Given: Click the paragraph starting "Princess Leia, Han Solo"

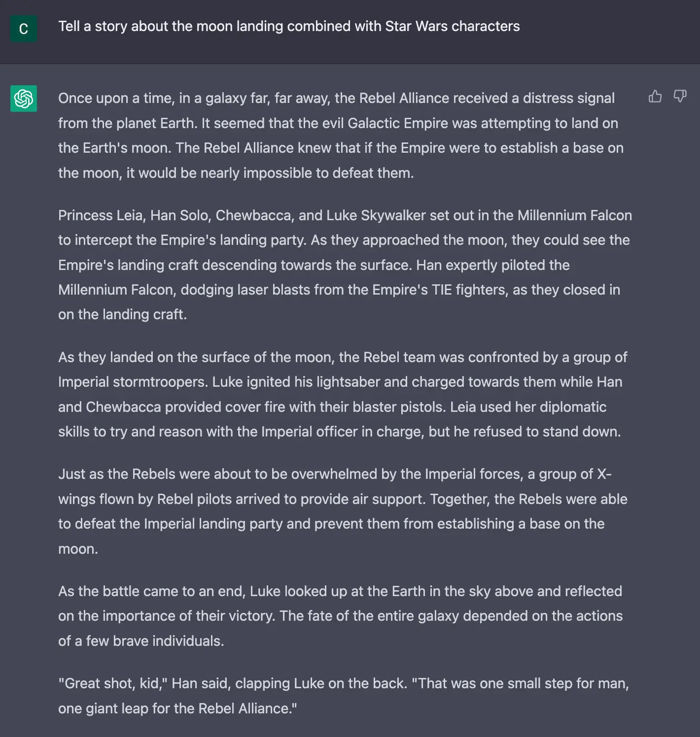Looking at the screenshot, I should [344, 265].
